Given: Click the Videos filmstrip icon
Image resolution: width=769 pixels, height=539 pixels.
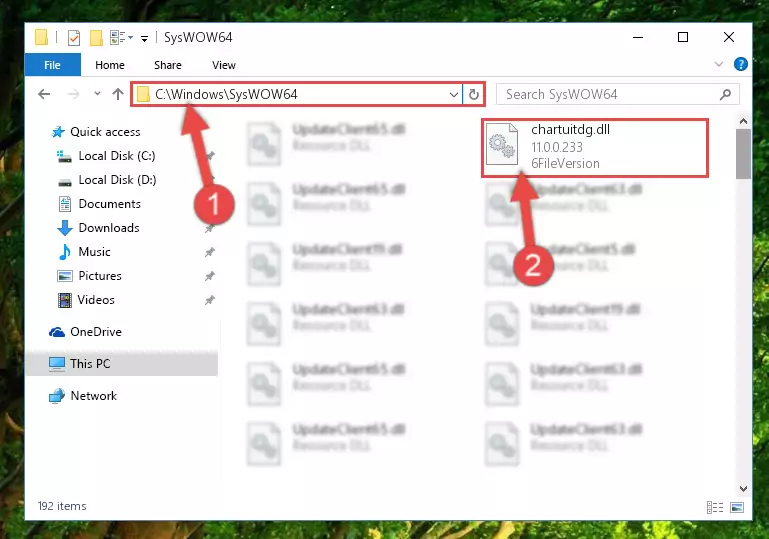Looking at the screenshot, I should click(x=65, y=300).
